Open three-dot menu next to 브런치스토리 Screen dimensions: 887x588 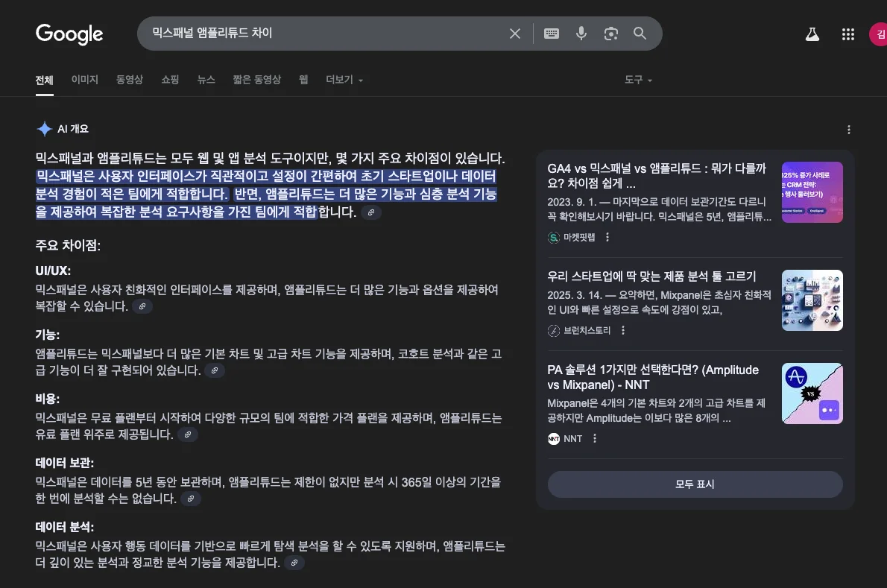click(x=623, y=330)
